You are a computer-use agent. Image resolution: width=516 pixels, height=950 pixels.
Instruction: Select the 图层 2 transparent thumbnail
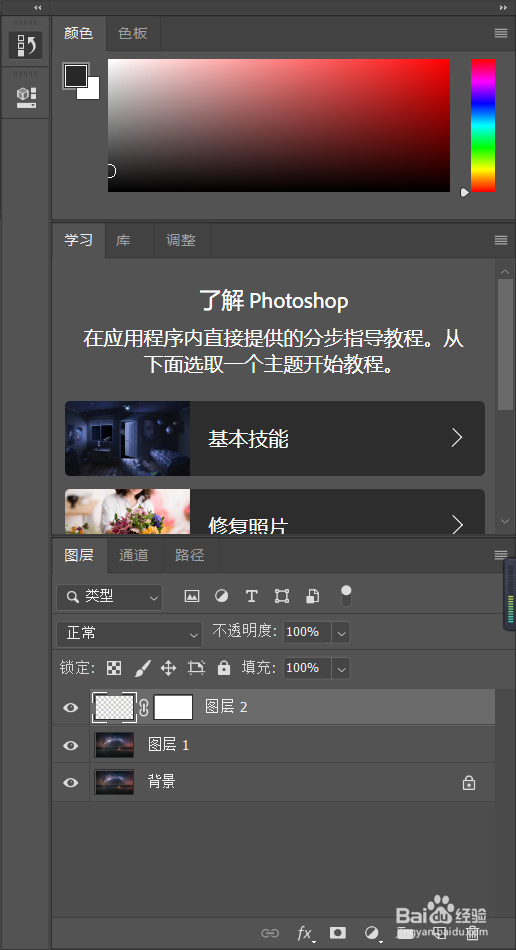(114, 707)
